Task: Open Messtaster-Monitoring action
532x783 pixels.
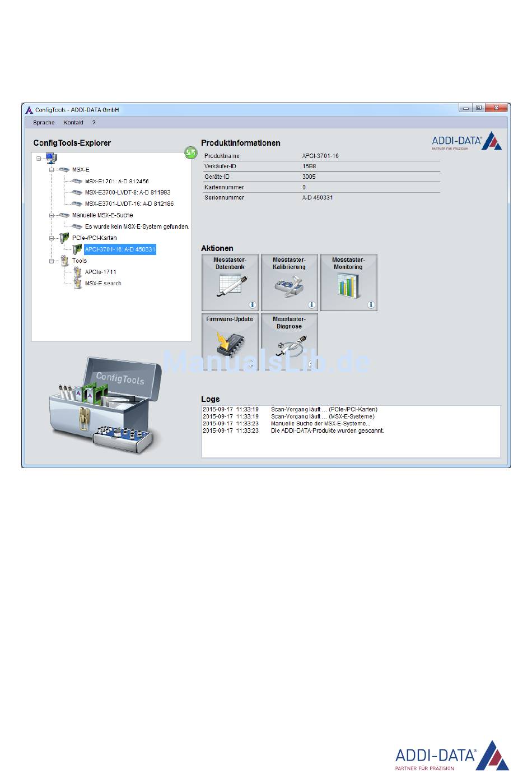Action: point(349,282)
